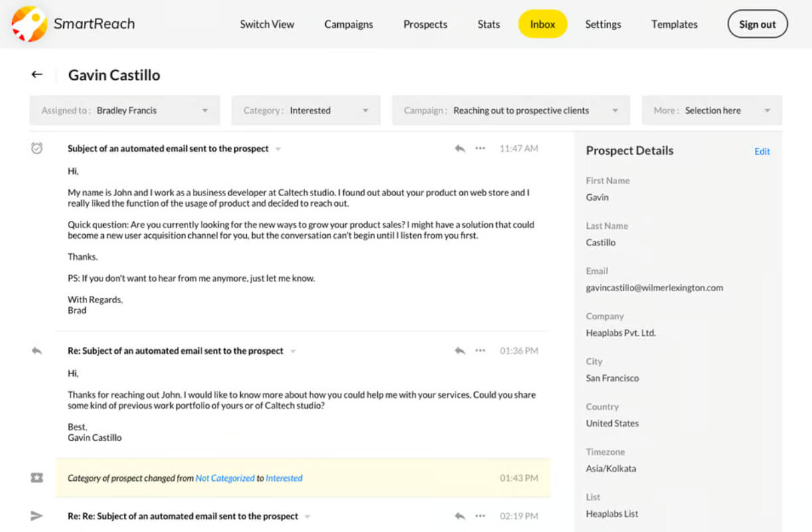Click reply arrow on 02:19 PM email
This screenshot has width=812, height=532.
click(460, 515)
